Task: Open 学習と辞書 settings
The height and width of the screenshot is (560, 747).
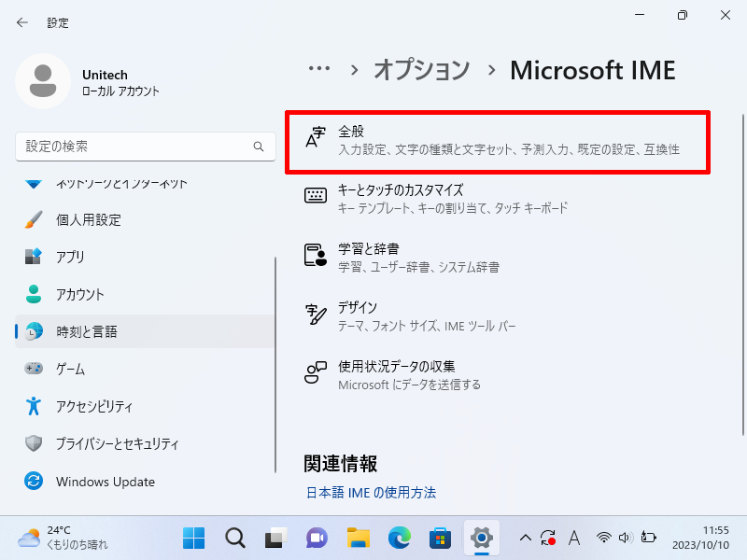Action: (x=498, y=258)
